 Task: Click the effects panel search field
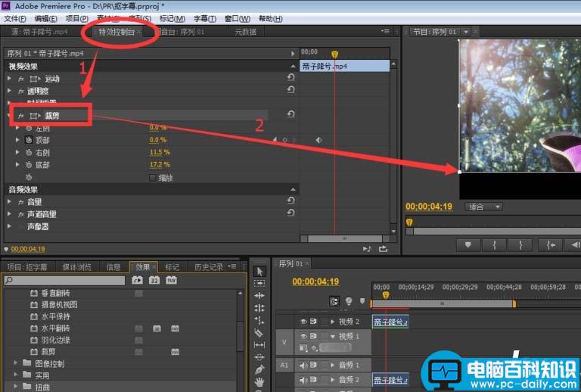[64, 281]
